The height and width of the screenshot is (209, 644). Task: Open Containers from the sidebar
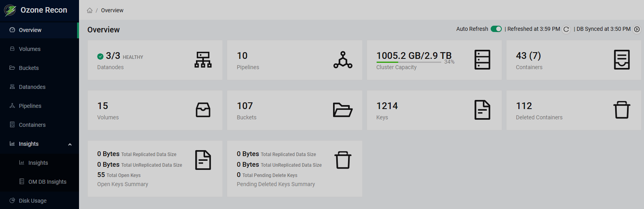40,125
